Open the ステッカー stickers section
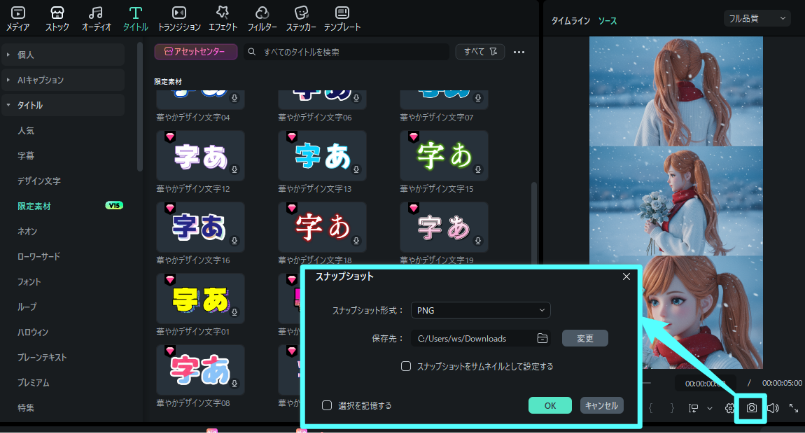805x433 pixels. (301, 18)
